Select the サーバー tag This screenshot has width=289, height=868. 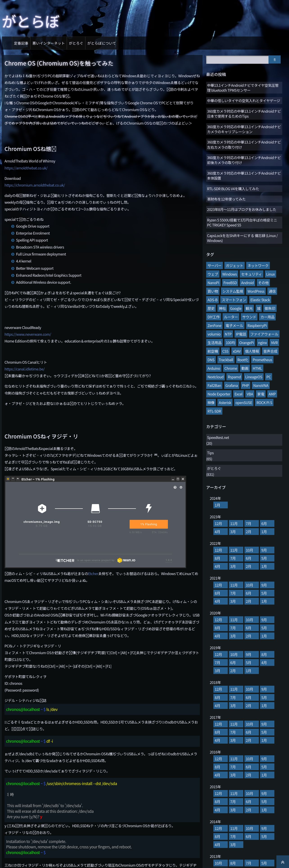coord(214,265)
